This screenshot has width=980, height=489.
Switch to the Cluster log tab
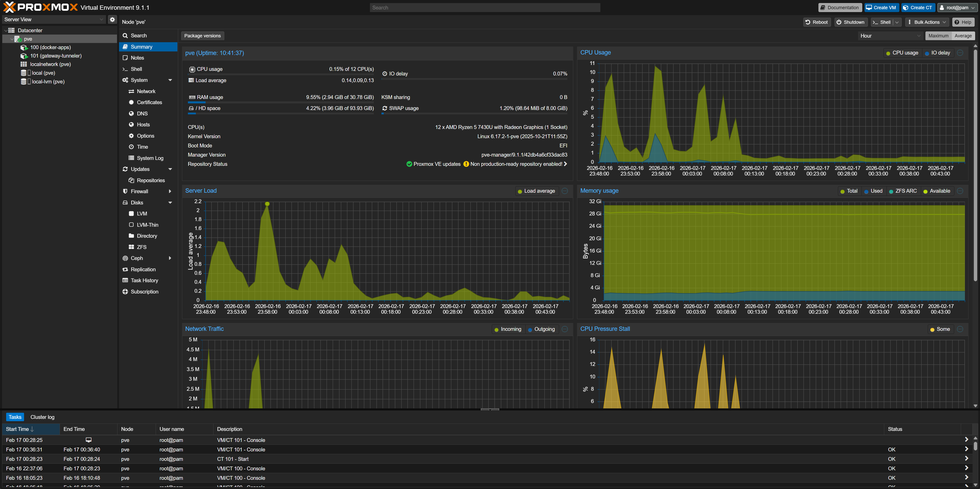click(42, 417)
